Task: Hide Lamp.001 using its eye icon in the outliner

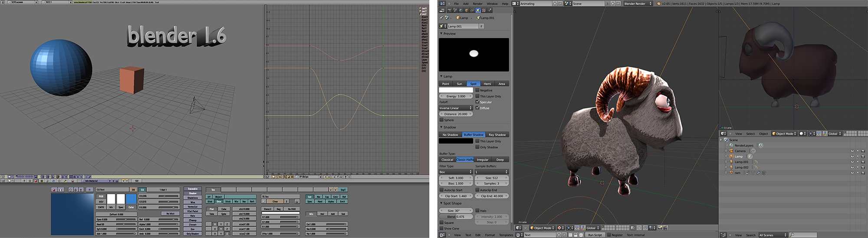Action: pyautogui.click(x=852, y=162)
